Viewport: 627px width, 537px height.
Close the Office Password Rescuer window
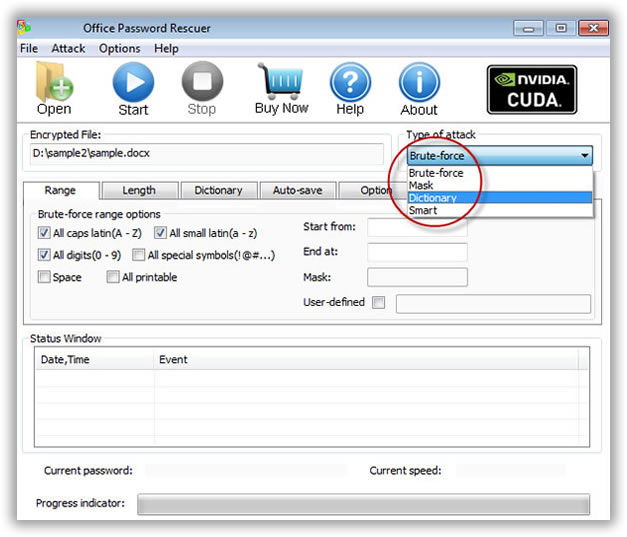[x=593, y=28]
